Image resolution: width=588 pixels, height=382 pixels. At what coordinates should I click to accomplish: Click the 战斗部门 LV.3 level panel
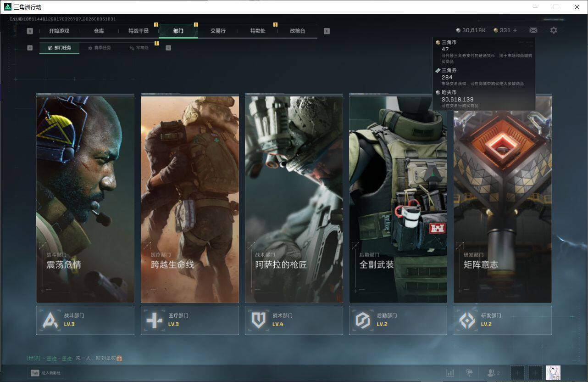pos(85,320)
